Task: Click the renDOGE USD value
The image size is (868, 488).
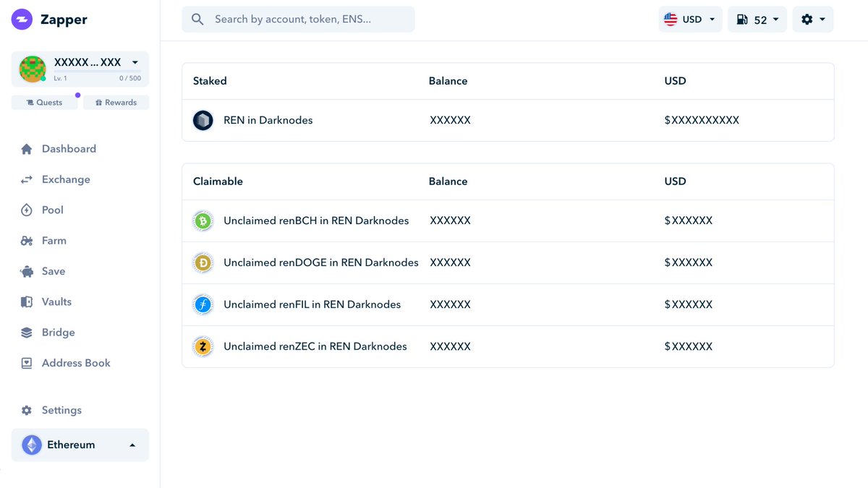Action: [689, 262]
